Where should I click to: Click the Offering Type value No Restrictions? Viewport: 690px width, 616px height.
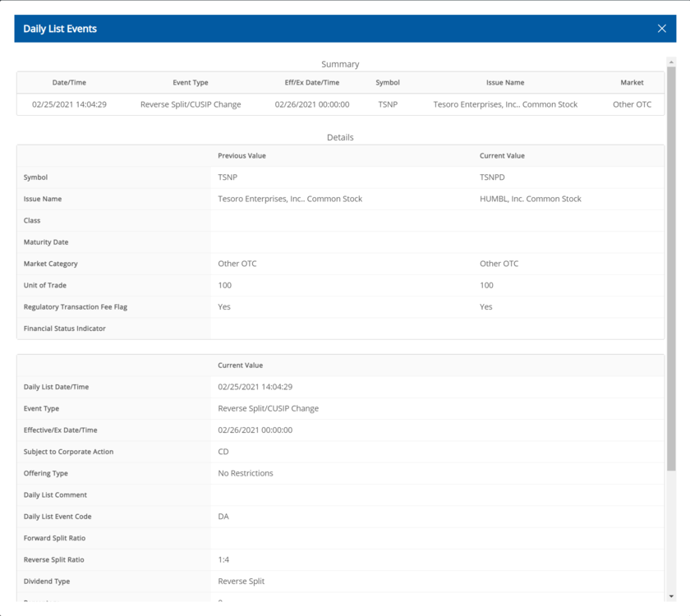pyautogui.click(x=246, y=473)
